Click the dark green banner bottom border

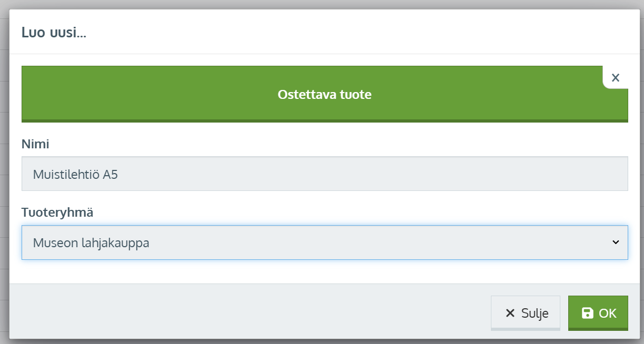pyautogui.click(x=325, y=121)
